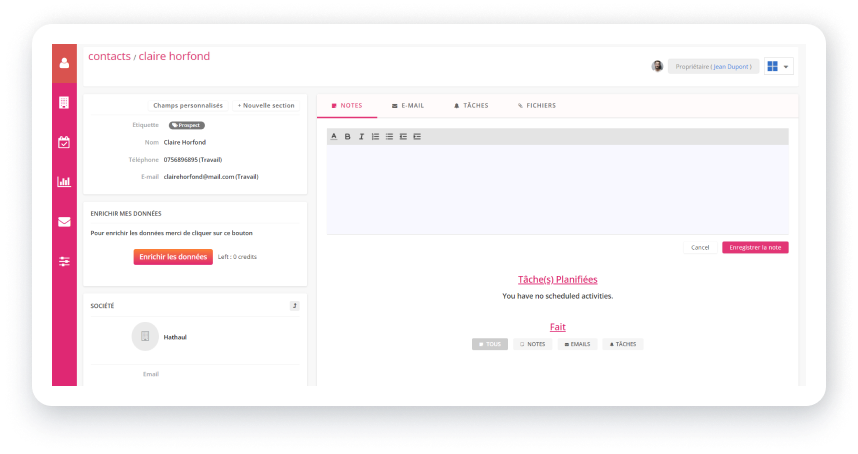Open the envelope mail icon in the sidebar

[x=64, y=222]
